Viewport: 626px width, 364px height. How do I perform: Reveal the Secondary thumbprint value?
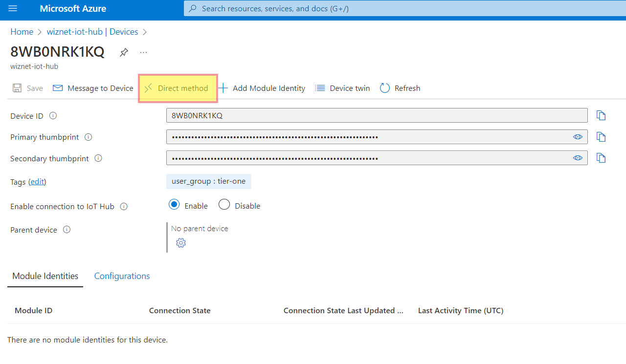[x=578, y=157]
